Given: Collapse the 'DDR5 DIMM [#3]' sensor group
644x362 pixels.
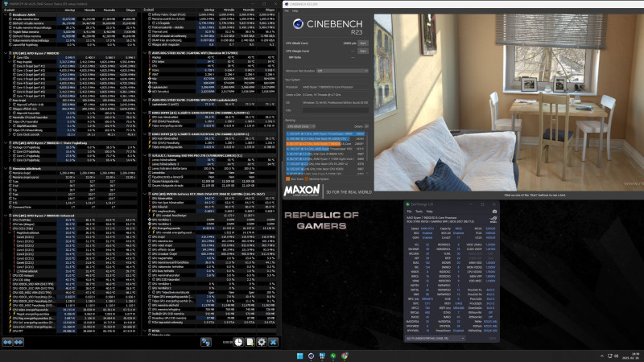Looking at the screenshot, I should click(146, 134).
